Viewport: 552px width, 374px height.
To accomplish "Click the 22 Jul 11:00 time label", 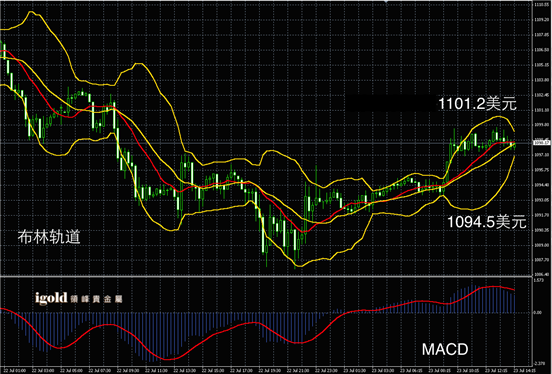I will [156, 370].
